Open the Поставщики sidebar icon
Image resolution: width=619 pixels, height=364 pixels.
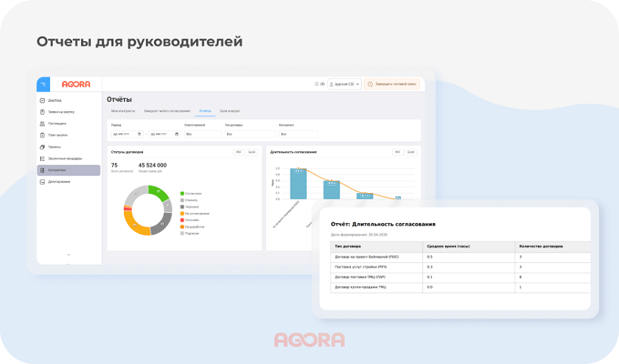coord(42,124)
